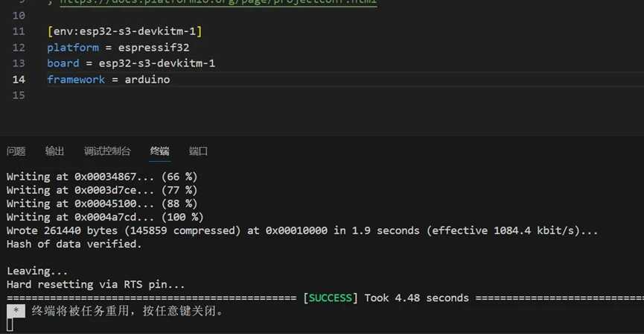Image resolution: width=644 pixels, height=334 pixels.
Task: Switch to the 输出 (Output) tab
Action: [55, 151]
